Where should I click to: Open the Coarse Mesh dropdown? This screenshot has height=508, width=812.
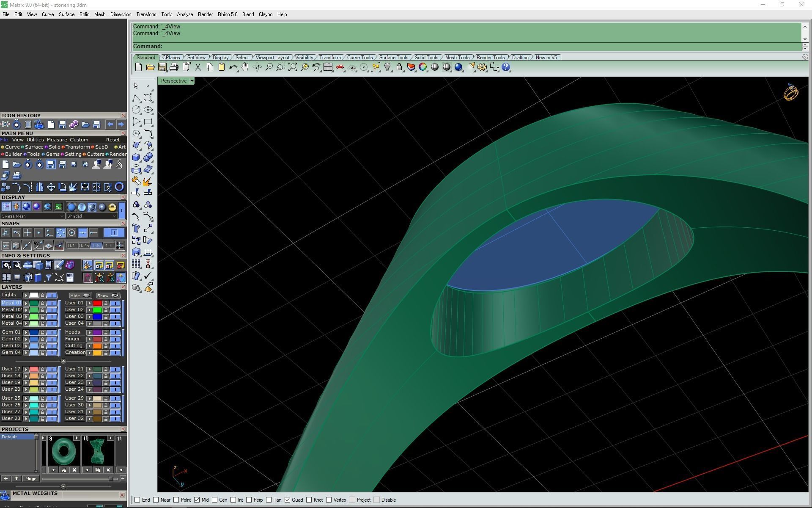click(33, 216)
